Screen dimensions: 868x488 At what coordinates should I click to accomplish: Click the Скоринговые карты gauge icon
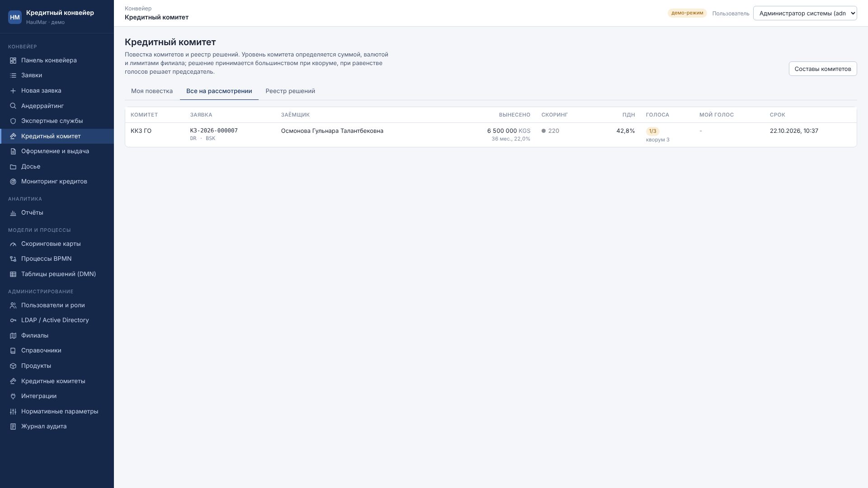[13, 244]
